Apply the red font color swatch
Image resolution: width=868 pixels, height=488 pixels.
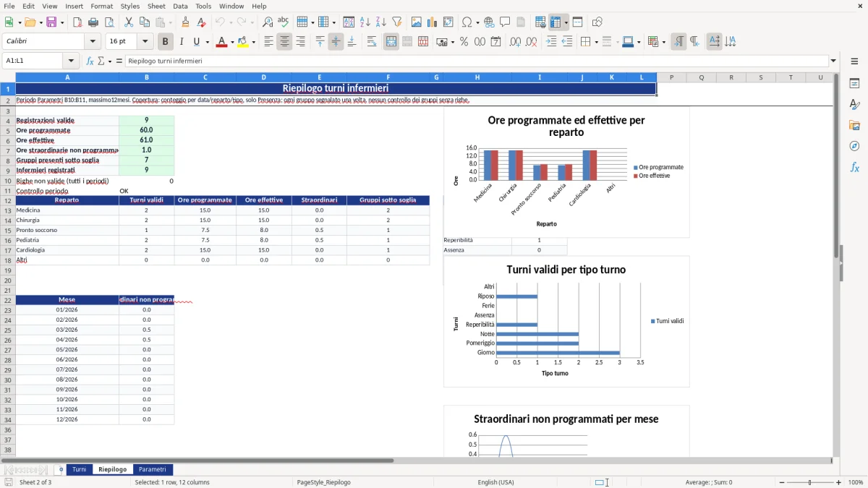click(221, 42)
